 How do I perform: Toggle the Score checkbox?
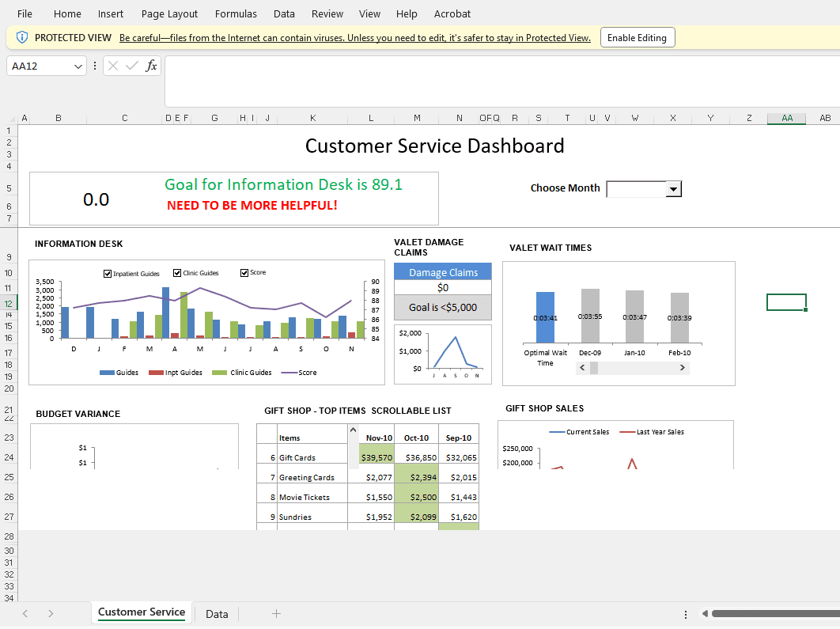(245, 273)
